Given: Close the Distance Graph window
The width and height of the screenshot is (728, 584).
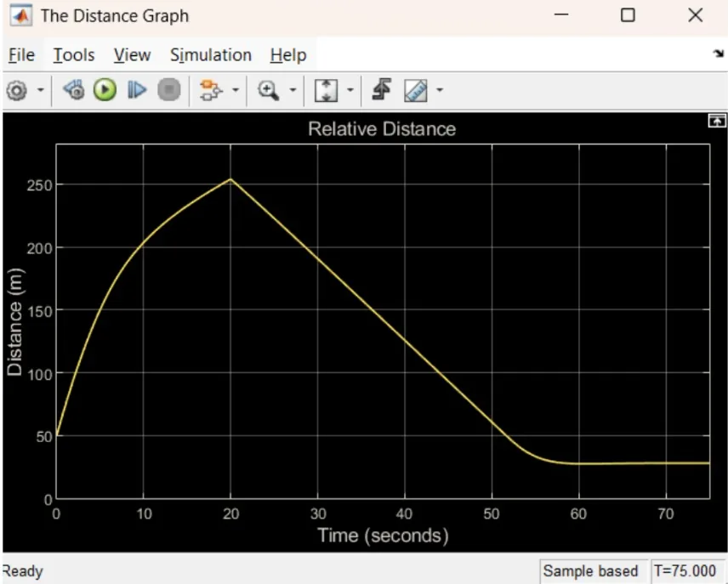Looking at the screenshot, I should [x=696, y=15].
